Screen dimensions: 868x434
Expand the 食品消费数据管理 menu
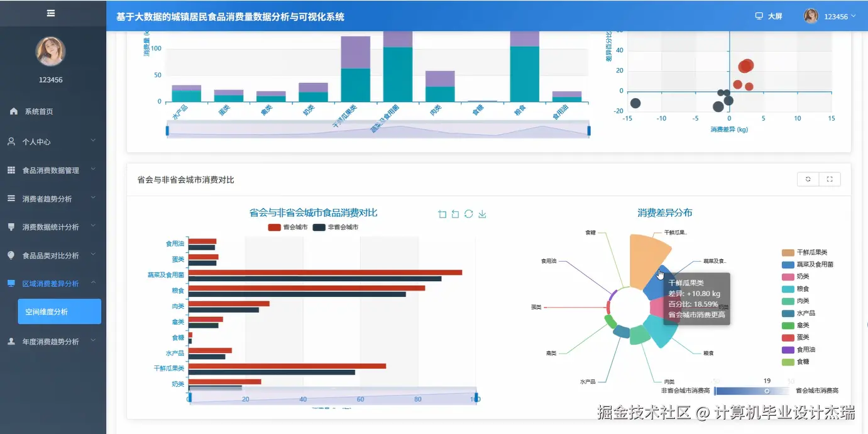click(x=53, y=170)
